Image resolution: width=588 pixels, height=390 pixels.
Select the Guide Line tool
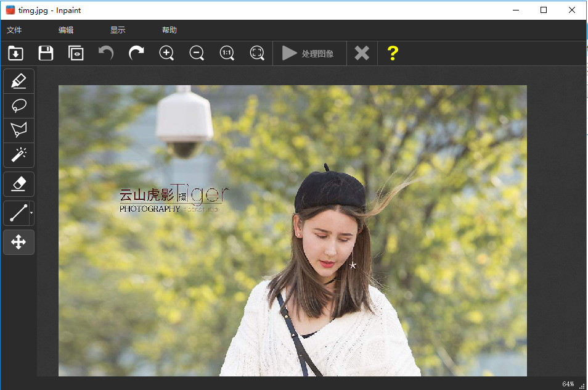pos(16,212)
